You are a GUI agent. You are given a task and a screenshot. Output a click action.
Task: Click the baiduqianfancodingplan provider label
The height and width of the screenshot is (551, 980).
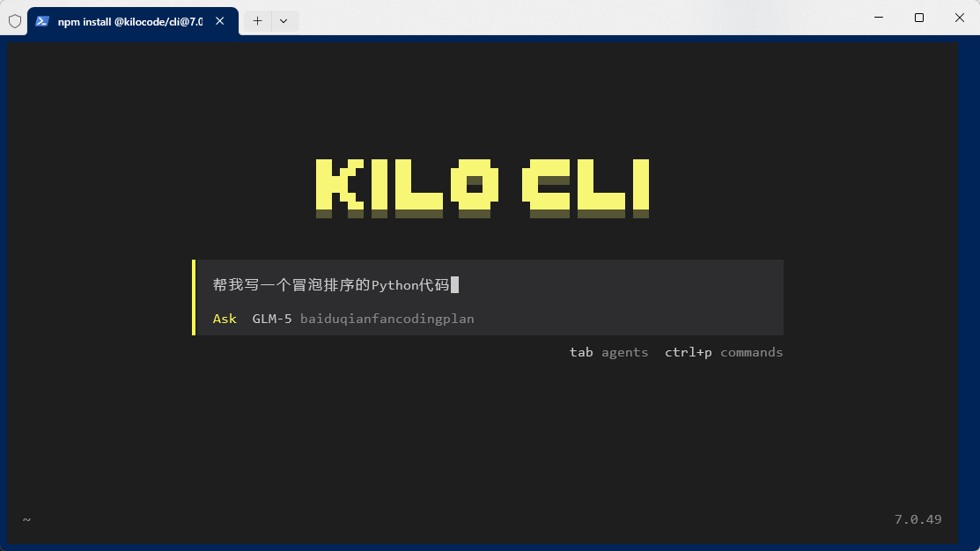[387, 319]
